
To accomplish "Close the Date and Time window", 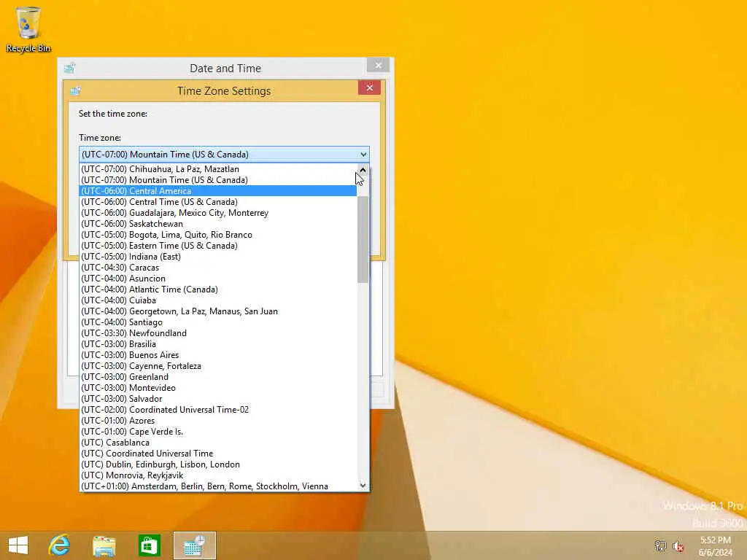I will [379, 65].
